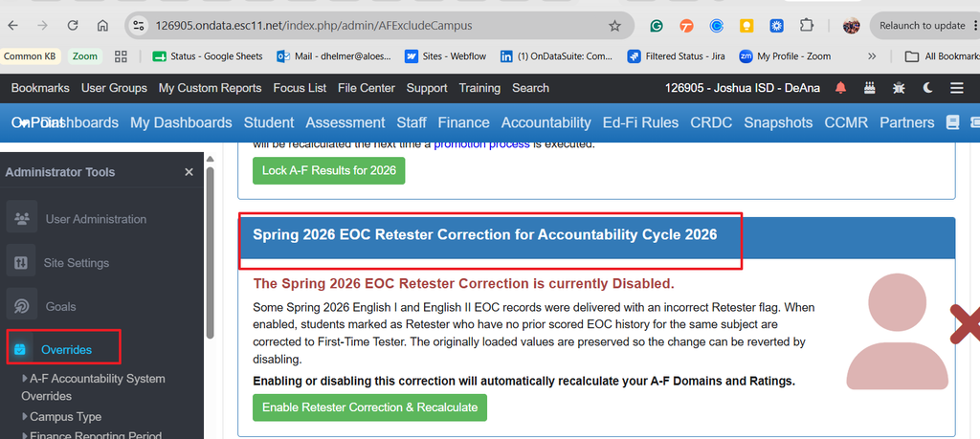The image size is (980, 439).
Task: Click the Site Settings sliders icon
Action: tap(22, 262)
